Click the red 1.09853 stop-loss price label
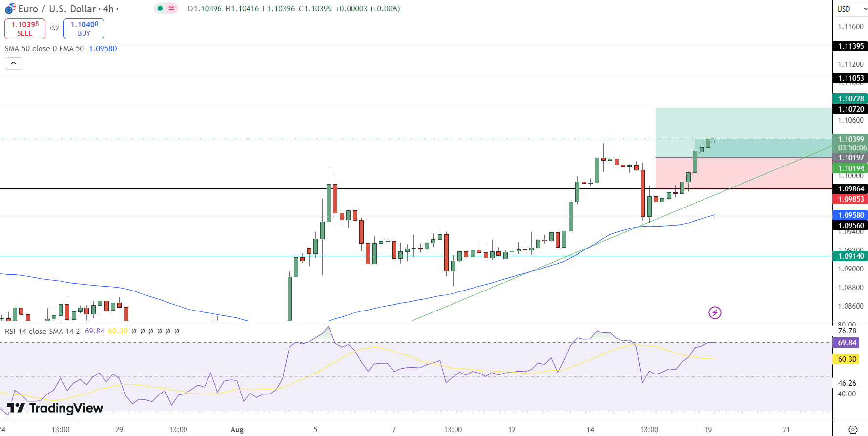This screenshot has height=436, width=868. pos(850,199)
